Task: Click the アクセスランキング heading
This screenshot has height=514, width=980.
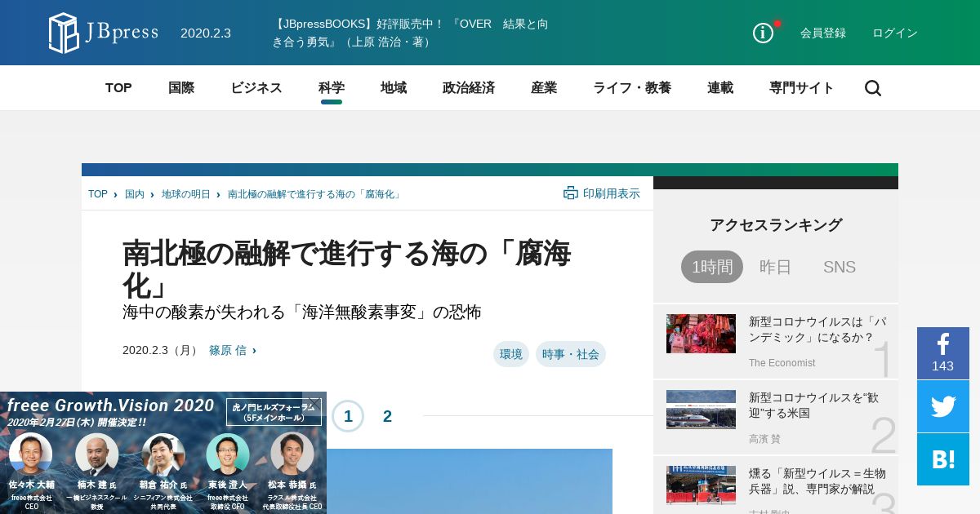Action: click(776, 225)
